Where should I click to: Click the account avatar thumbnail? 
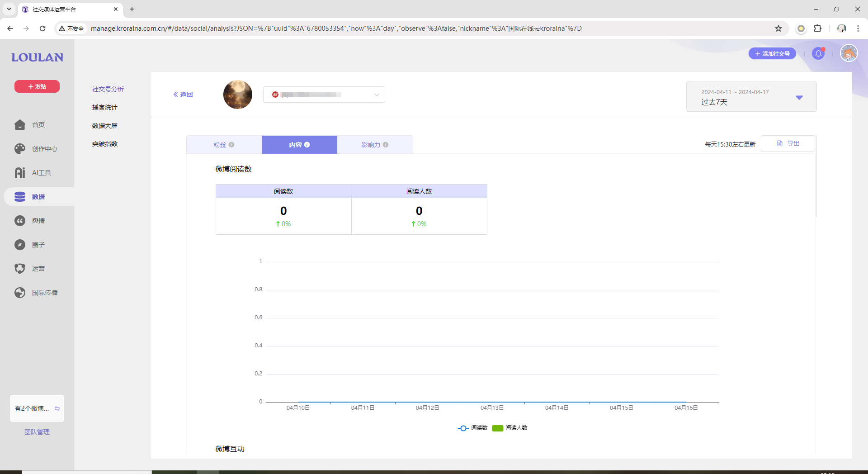[x=238, y=95]
